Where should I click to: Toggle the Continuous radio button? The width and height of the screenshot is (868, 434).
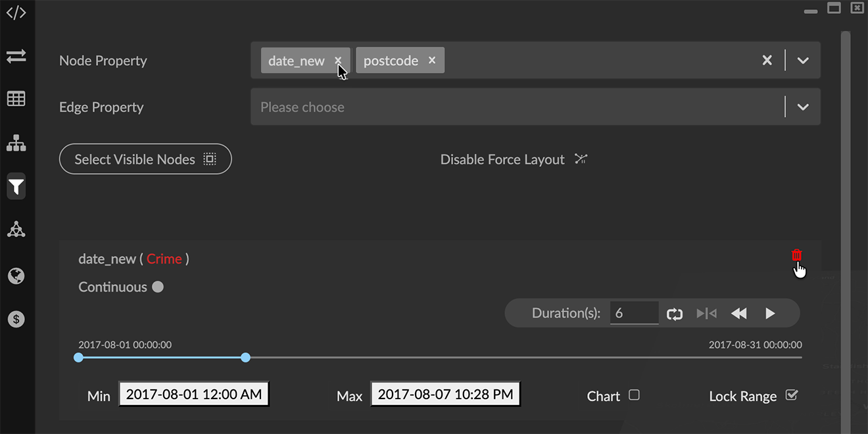click(158, 287)
